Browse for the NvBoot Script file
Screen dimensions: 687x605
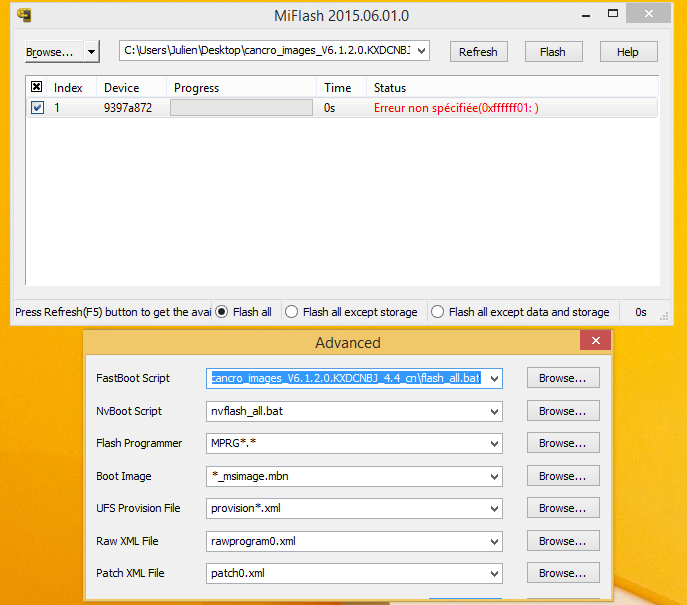pyautogui.click(x=563, y=411)
